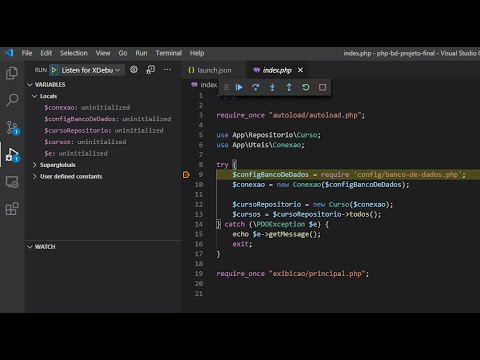Screen dimensions: 480x360
Task: Click the new Curso($conexao) code
Action: (353, 204)
